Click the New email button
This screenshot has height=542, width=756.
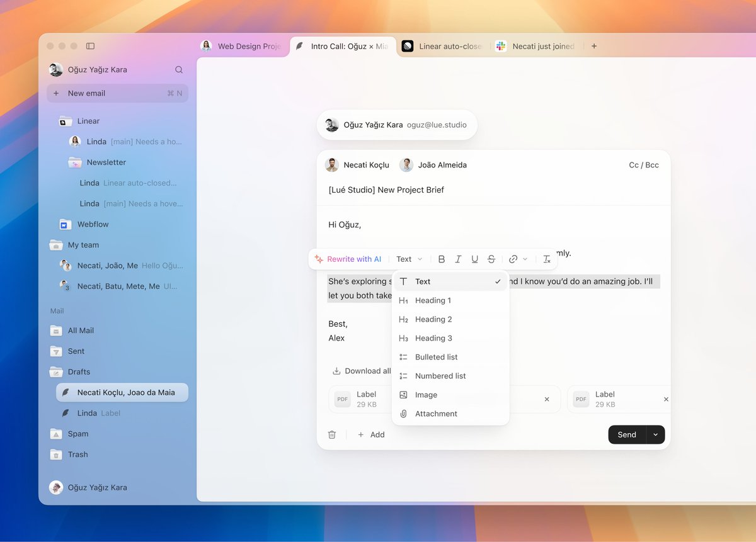[118, 93]
